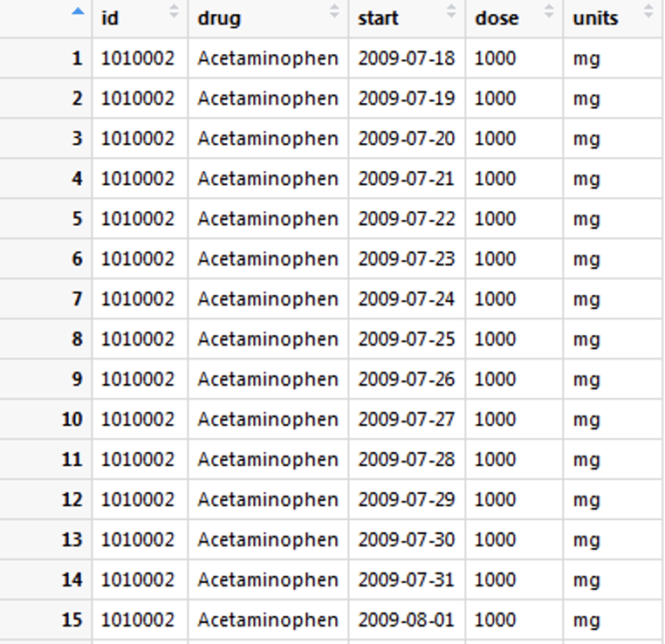Sort table by id column
This screenshot has height=644, width=665.
tap(174, 11)
